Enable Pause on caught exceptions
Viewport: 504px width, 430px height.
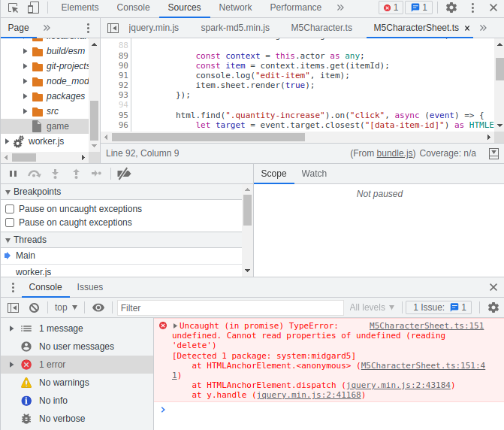click(10, 223)
